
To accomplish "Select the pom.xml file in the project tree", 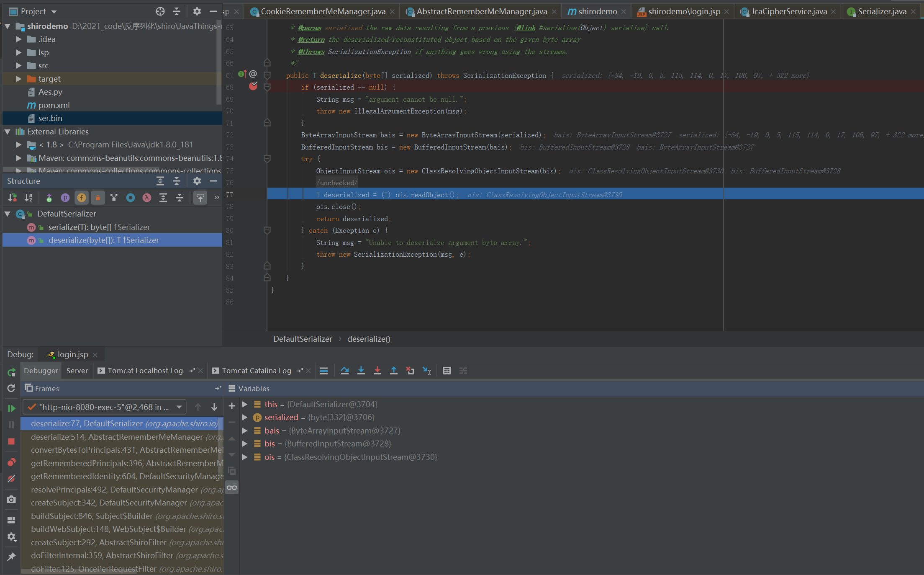I will (x=54, y=105).
